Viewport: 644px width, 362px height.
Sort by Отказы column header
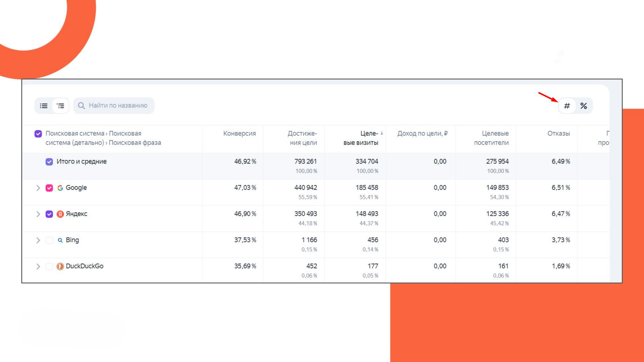558,133
